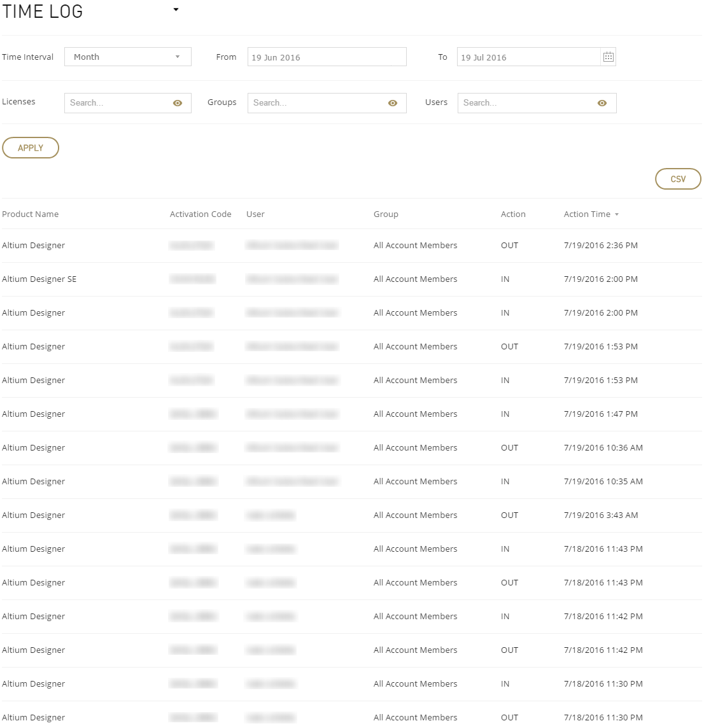Toggle the eye icon in Licenses search

click(178, 103)
